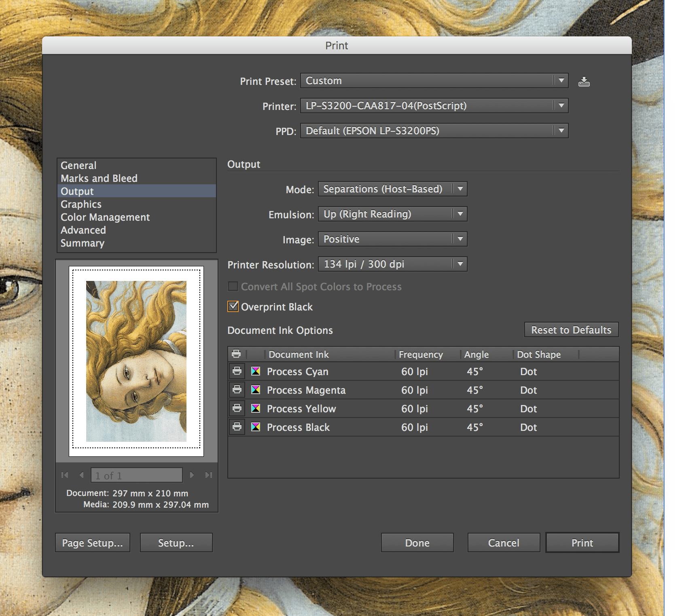Viewport: 682px width, 616px height.
Task: Switch to the Marks and Bleed section
Action: [99, 178]
